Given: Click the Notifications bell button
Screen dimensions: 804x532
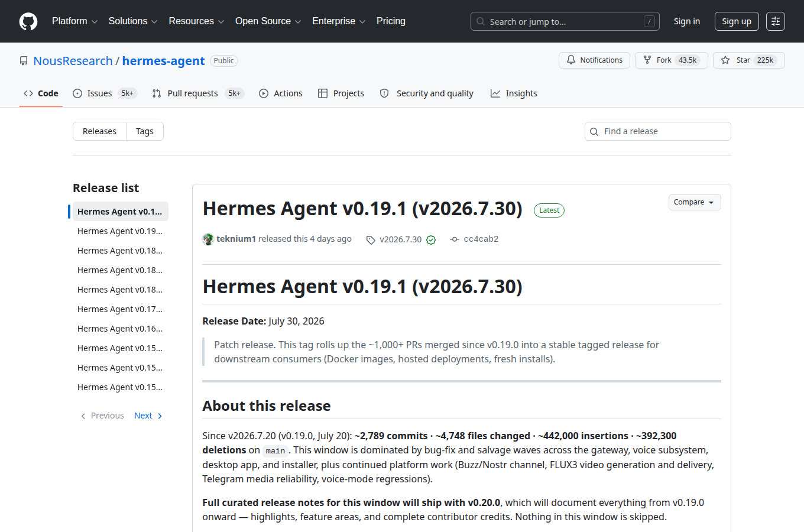Looking at the screenshot, I should point(594,60).
